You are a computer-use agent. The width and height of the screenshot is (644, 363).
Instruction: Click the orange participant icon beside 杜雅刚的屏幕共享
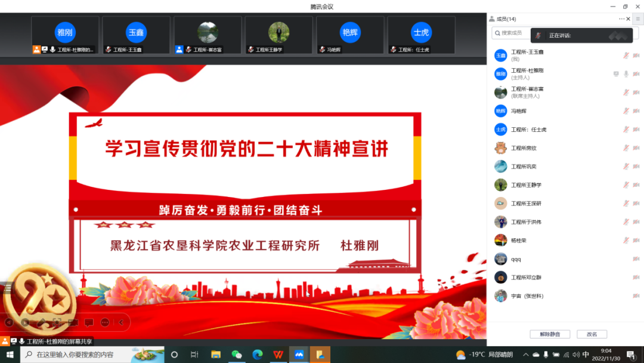point(5,340)
